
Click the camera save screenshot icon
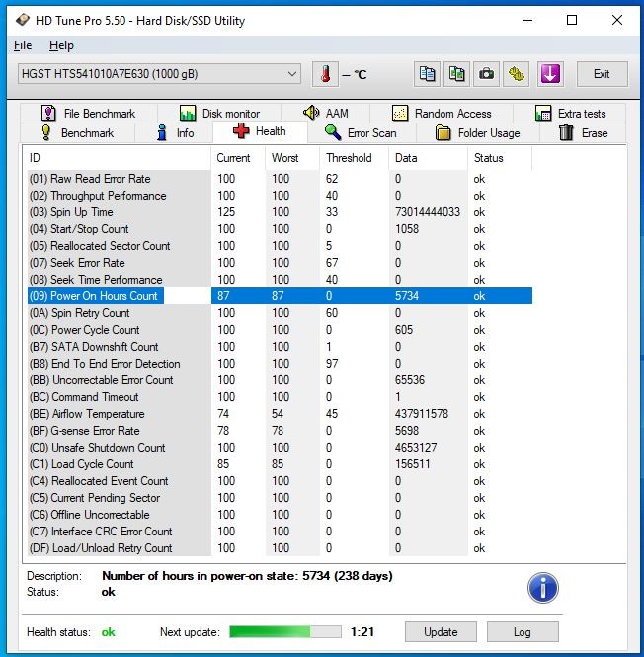pos(486,74)
